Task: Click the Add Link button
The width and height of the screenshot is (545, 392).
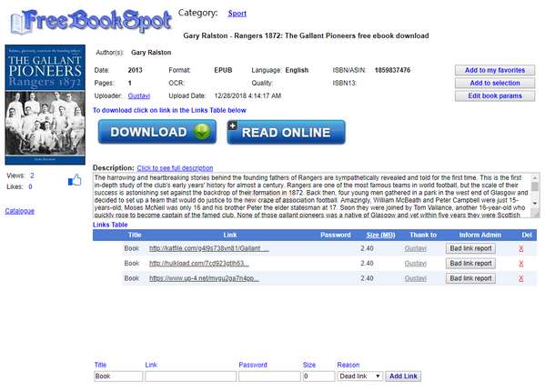Action: [403, 377]
